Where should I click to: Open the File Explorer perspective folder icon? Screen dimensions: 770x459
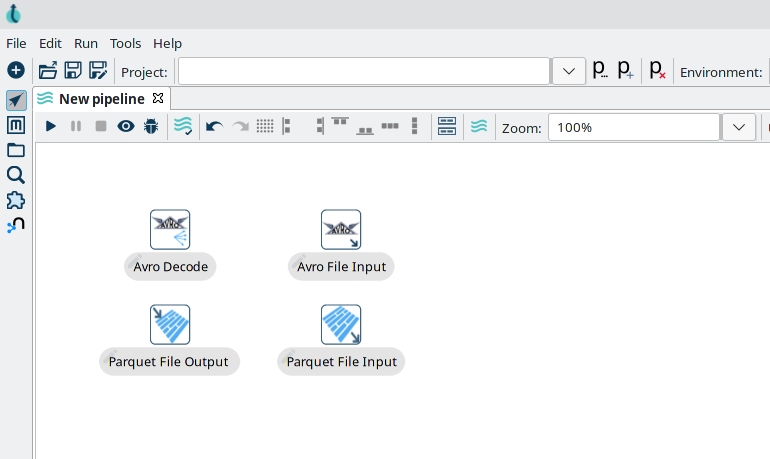click(16, 150)
